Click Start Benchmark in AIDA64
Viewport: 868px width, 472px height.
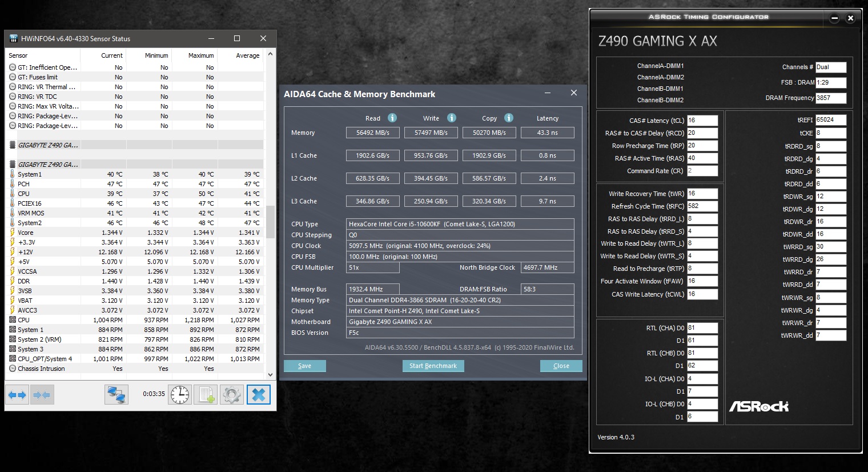click(433, 366)
